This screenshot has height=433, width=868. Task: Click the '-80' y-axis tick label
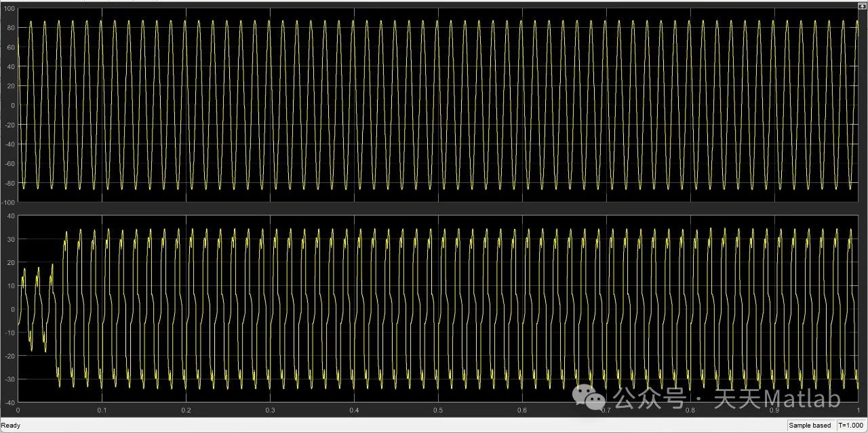(10, 183)
